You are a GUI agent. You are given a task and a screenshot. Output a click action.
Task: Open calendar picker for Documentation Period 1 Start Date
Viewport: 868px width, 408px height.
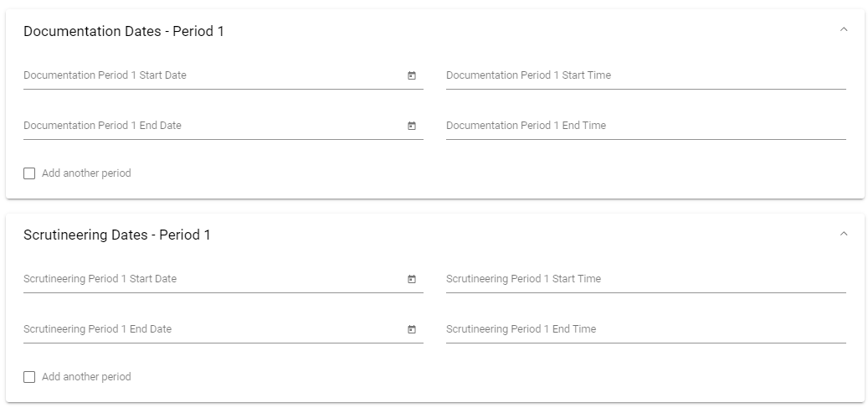(411, 75)
